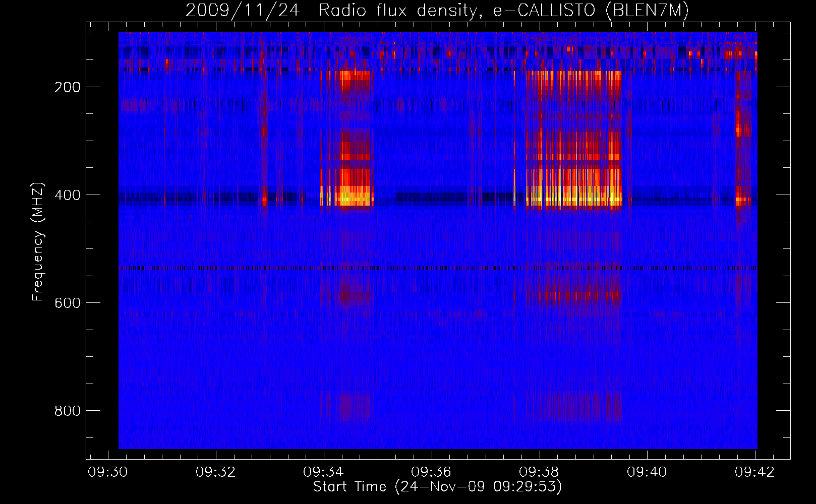Click the 09:42 time tick label
The height and width of the screenshot is (504, 816).
pyautogui.click(x=755, y=472)
